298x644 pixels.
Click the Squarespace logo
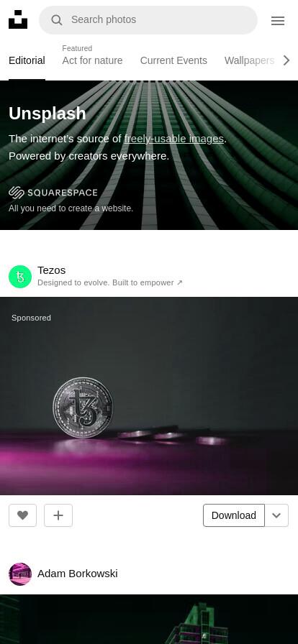pyautogui.click(x=53, y=193)
